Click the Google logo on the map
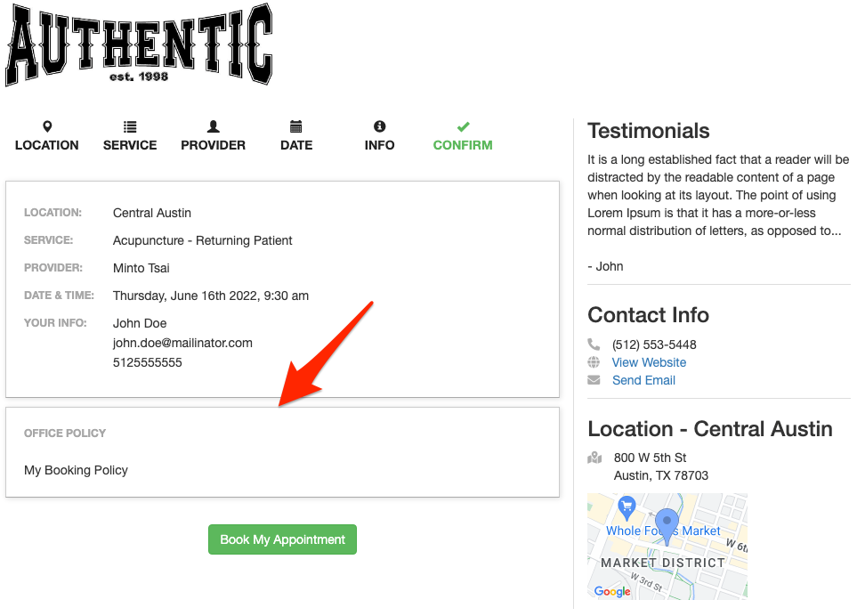This screenshot has height=616, width=857. pyautogui.click(x=612, y=591)
